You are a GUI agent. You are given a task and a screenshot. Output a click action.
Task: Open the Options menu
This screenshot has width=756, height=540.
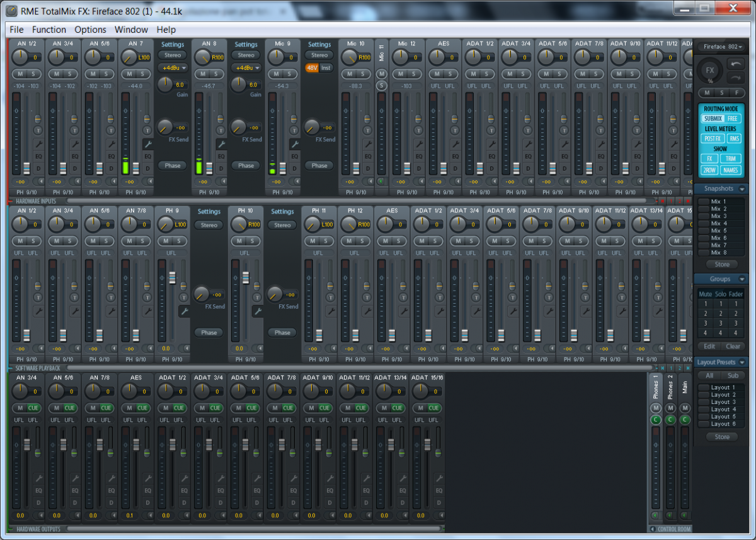point(90,30)
